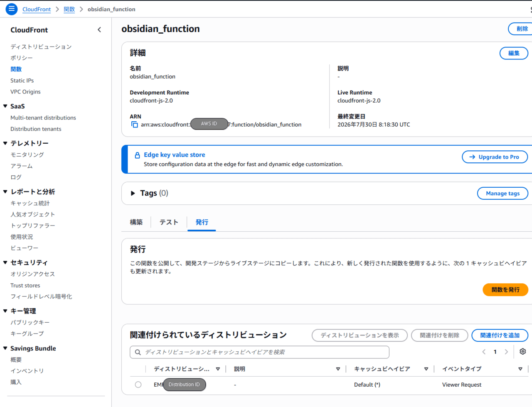Collapse the セキュリティ navigation group
Viewport: 532px width, 407px height.
[5, 262]
